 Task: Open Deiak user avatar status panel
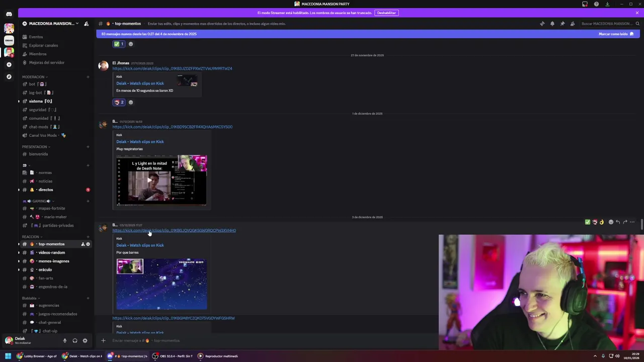coord(9,340)
